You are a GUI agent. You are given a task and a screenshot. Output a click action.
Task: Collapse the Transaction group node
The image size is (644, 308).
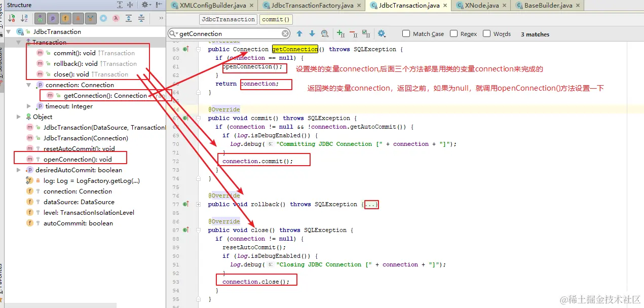coord(19,42)
